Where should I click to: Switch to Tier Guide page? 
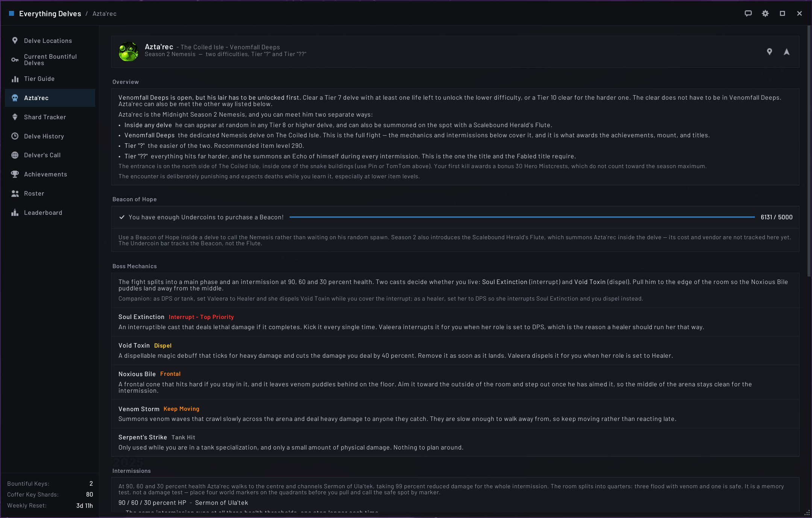pos(50,79)
